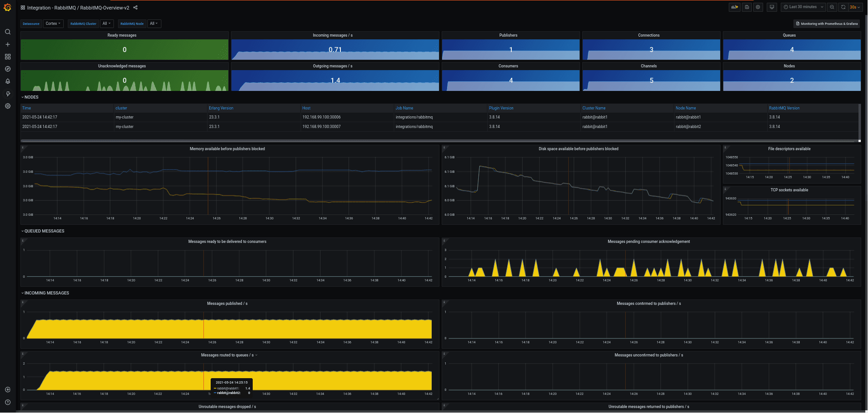This screenshot has width=868, height=413.
Task: Open the Messages routed to queues panel menu
Action: pyautogui.click(x=228, y=355)
